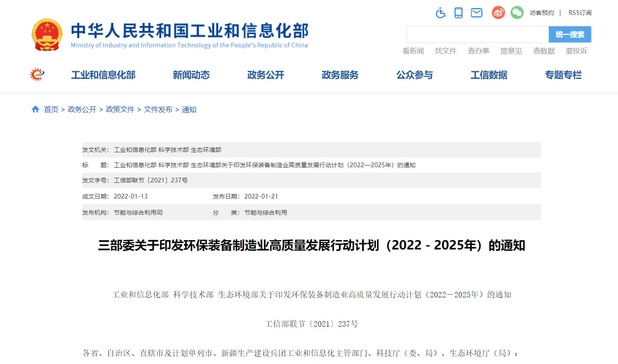Open the WeChat icon
Viewport: 618px width, 364px height.
pyautogui.click(x=517, y=13)
